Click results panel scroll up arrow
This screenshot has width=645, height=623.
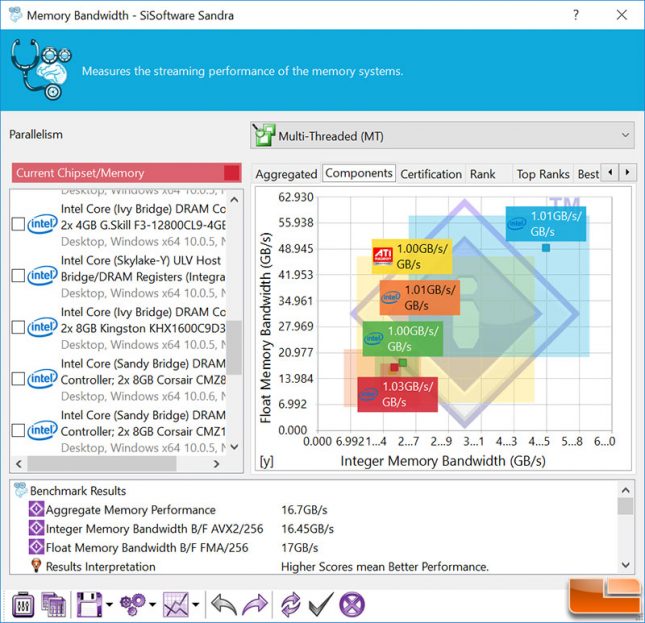pyautogui.click(x=626, y=490)
